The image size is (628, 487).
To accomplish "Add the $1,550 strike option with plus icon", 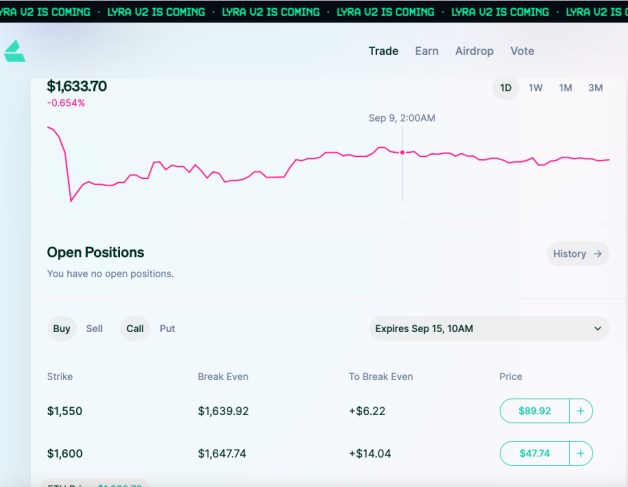I will click(x=580, y=411).
